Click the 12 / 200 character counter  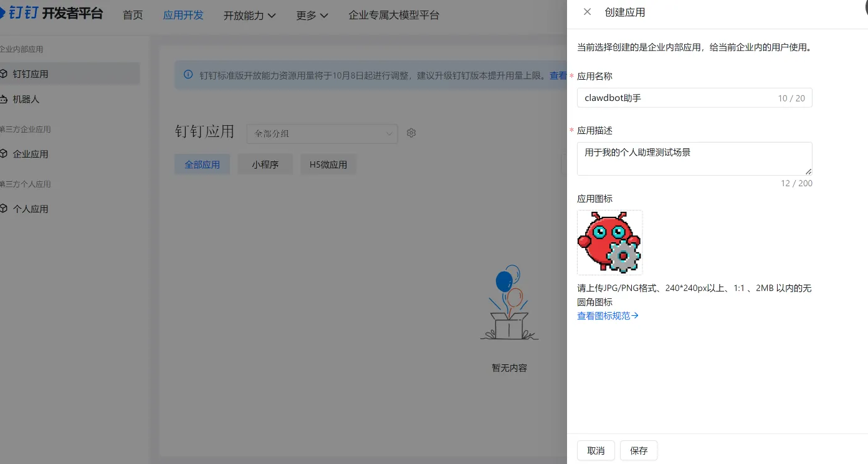[796, 183]
